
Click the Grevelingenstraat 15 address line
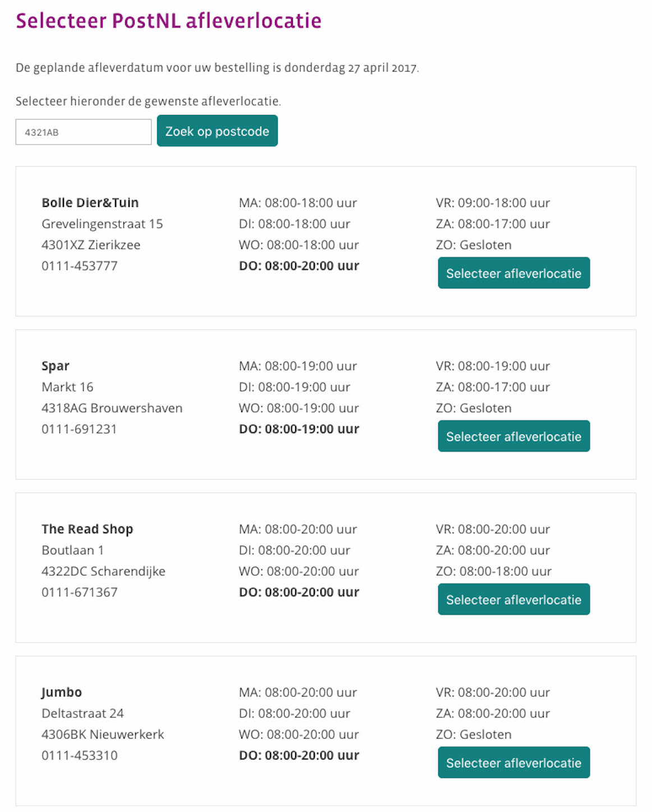(x=102, y=224)
